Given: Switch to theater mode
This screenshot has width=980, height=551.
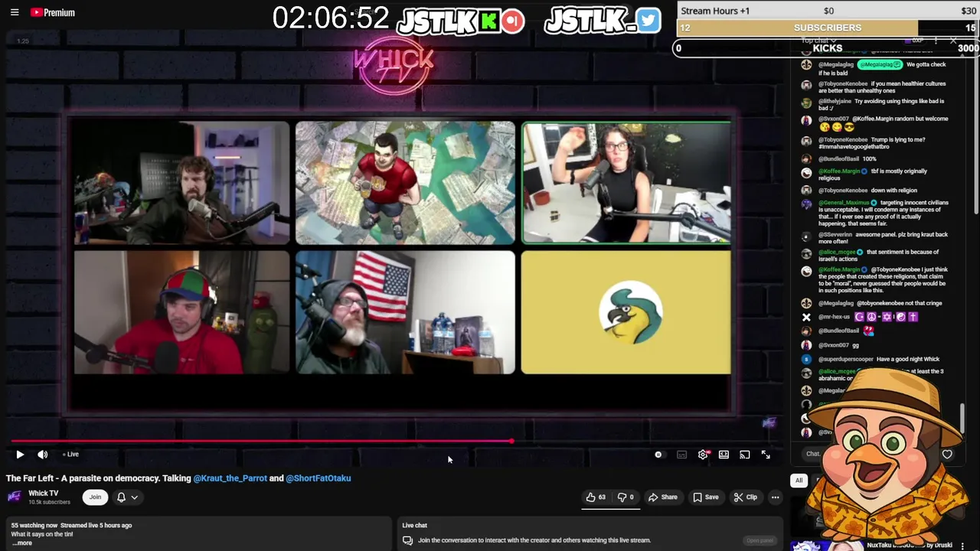Looking at the screenshot, I should click(724, 455).
